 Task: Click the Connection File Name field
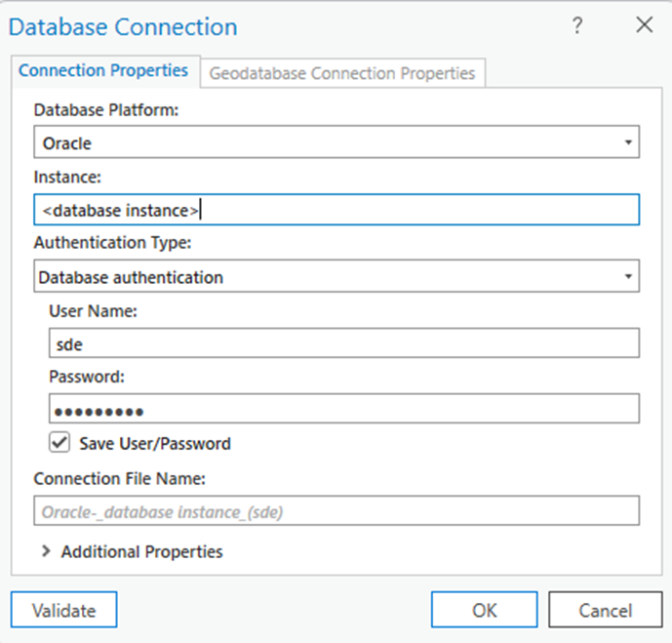[x=336, y=511]
